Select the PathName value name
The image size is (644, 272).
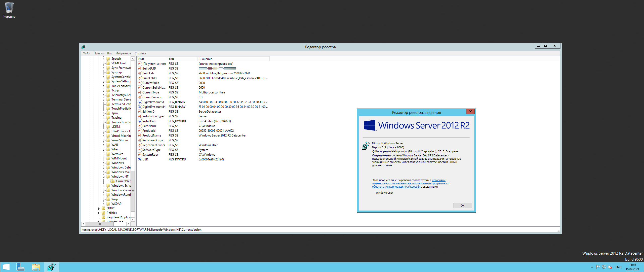coord(149,126)
